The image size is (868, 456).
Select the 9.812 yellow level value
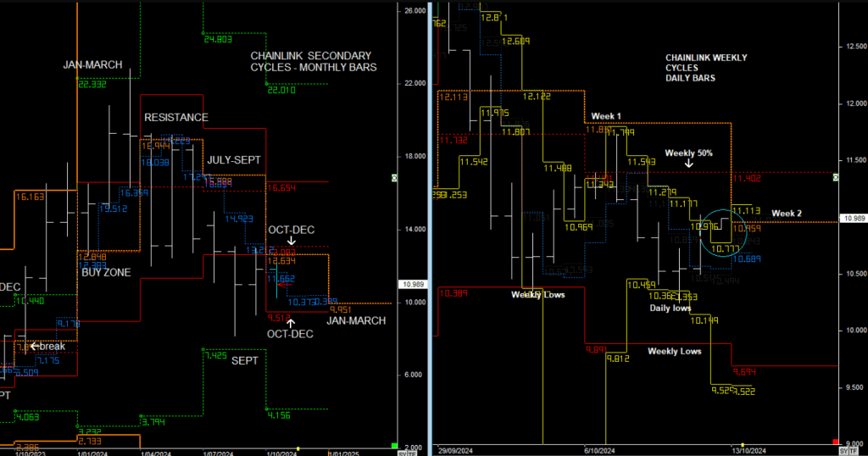[618, 359]
